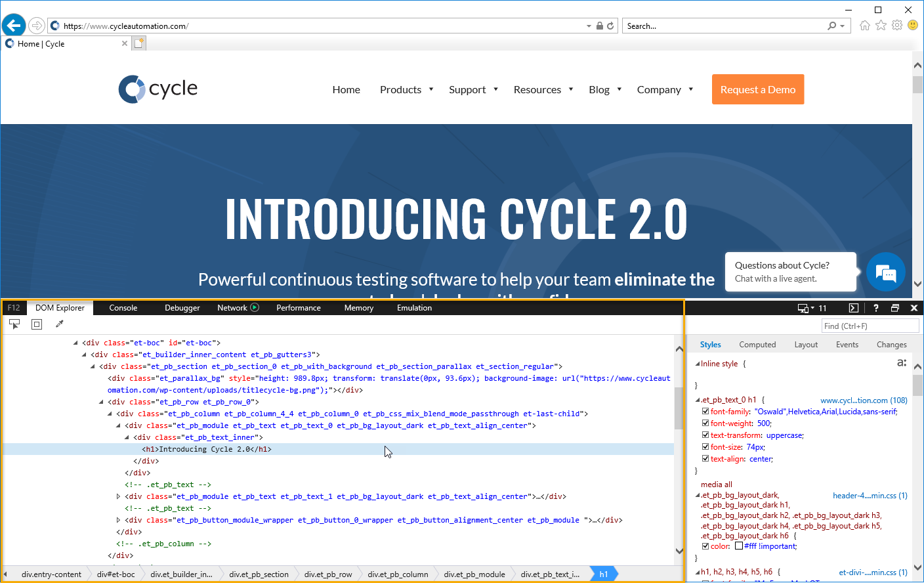Click the Request a Demo button

758,89
